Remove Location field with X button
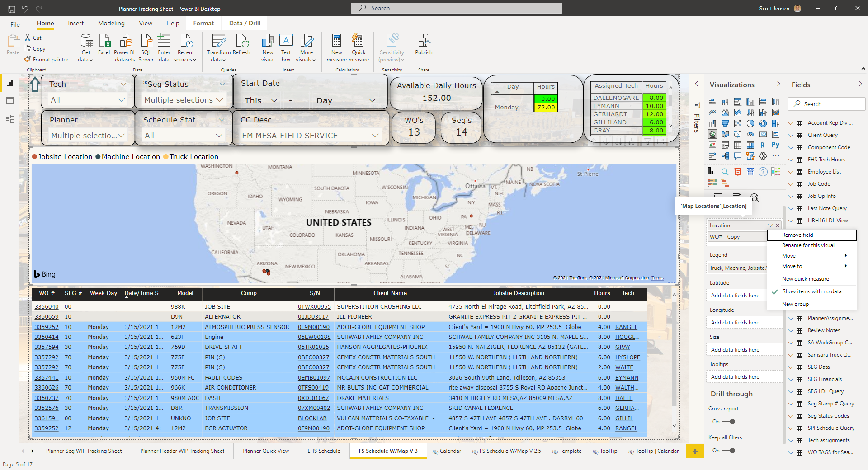Viewport: 868px width, 470px height. pos(778,226)
